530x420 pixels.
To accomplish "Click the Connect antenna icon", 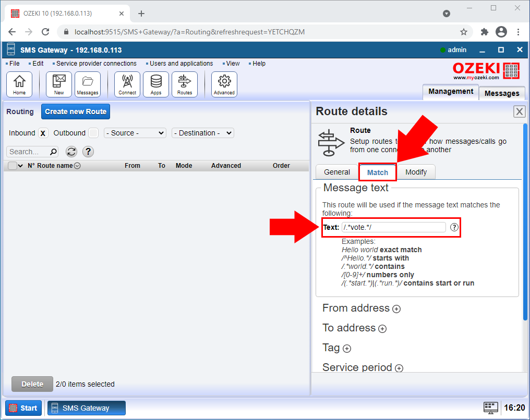I will pyautogui.click(x=127, y=84).
